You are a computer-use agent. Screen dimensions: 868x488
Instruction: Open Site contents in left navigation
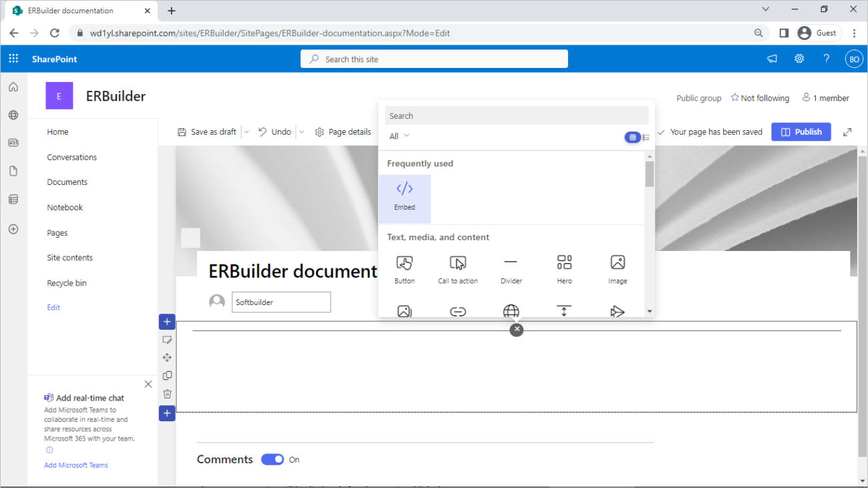tap(69, 258)
